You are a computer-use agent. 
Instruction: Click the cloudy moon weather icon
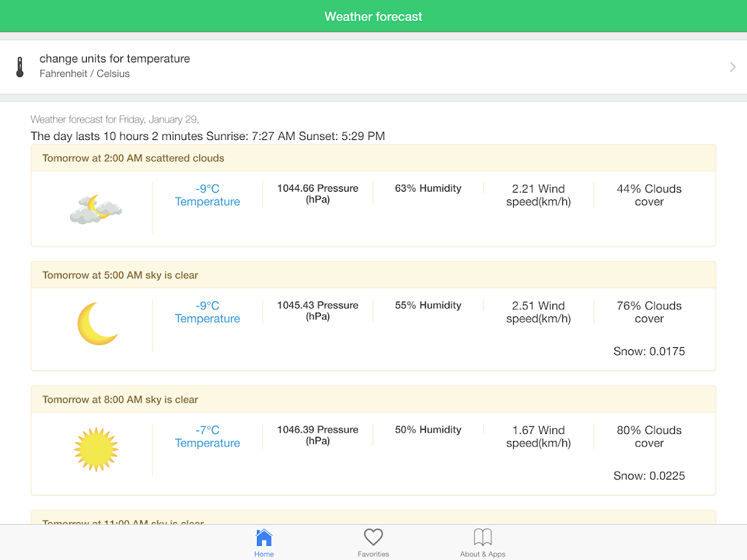click(x=96, y=209)
